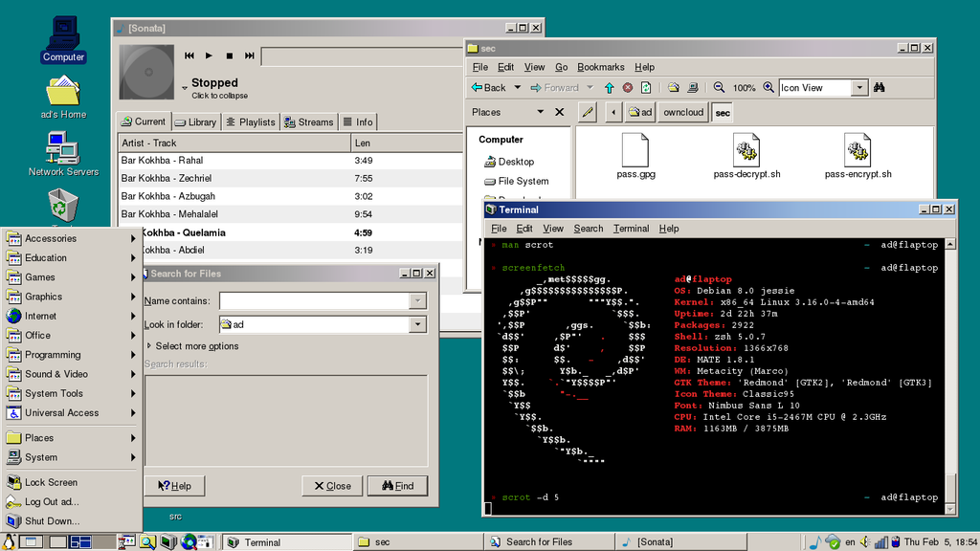The height and width of the screenshot is (551, 980).
Task: Open the Look in folder dropdown
Action: pos(417,324)
